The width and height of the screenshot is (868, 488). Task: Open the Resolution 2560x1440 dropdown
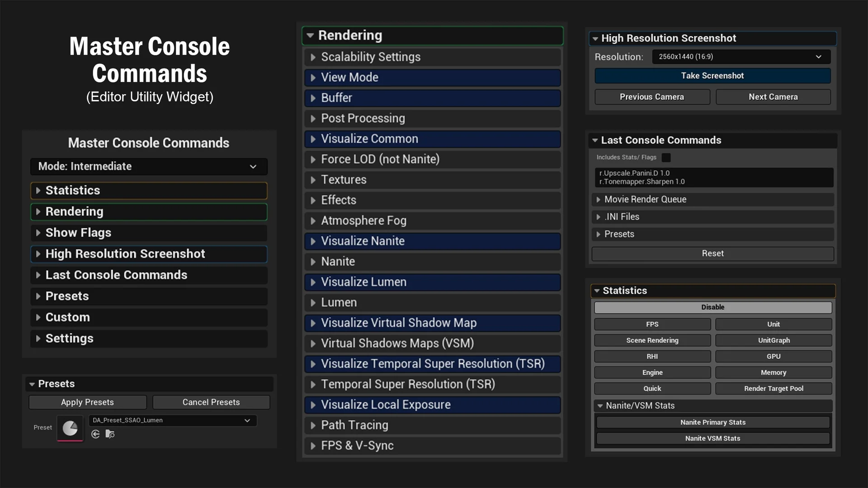[741, 57]
